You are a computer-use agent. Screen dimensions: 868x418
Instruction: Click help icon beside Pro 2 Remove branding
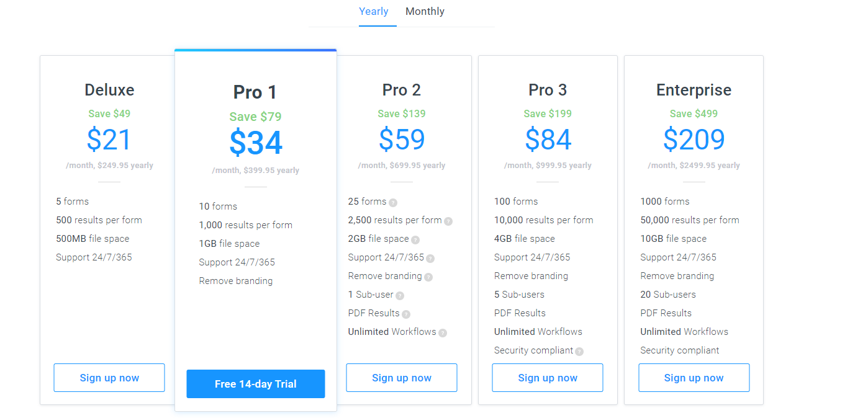pyautogui.click(x=428, y=277)
